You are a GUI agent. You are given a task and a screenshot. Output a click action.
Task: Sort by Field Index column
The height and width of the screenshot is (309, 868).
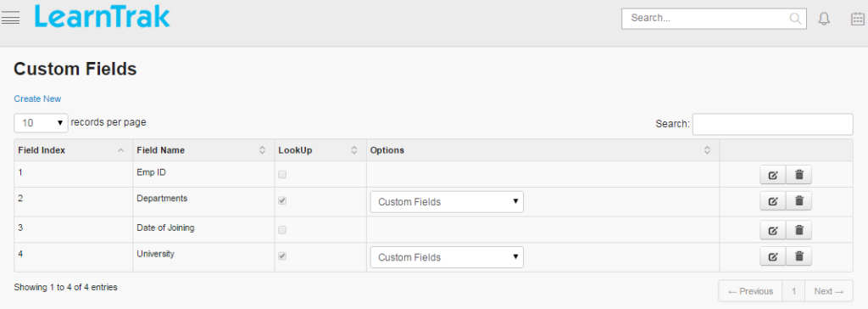coord(74,150)
